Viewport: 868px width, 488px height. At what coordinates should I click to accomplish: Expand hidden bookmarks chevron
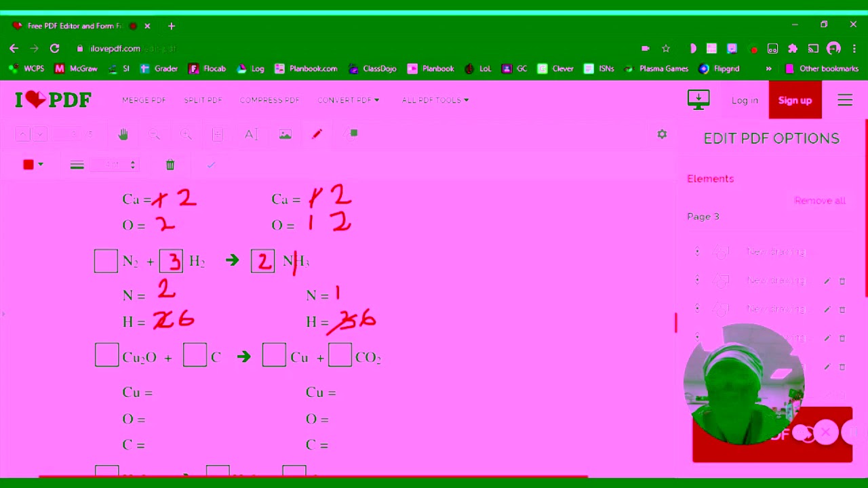pos(768,68)
